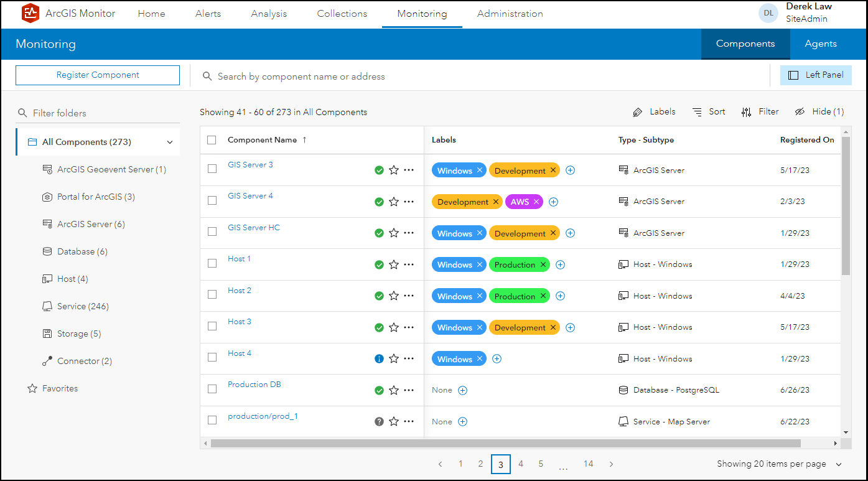Open the ellipsis menu for Host 2
The width and height of the screenshot is (868, 481).
[x=409, y=296]
